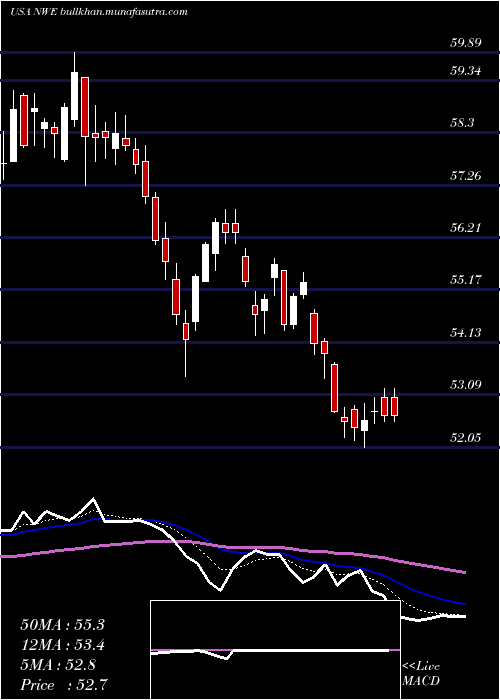Click the 59.89 price level label
The height and width of the screenshot is (700, 500).
click(466, 43)
